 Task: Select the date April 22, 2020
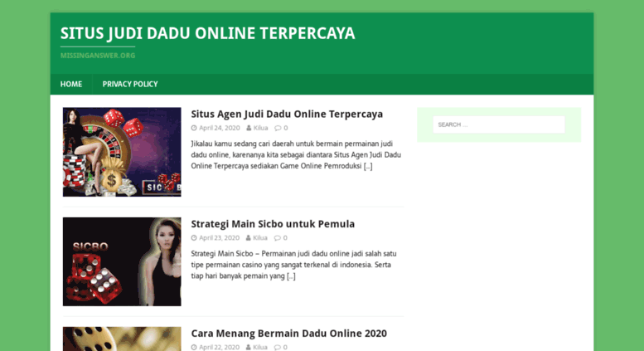(x=220, y=348)
